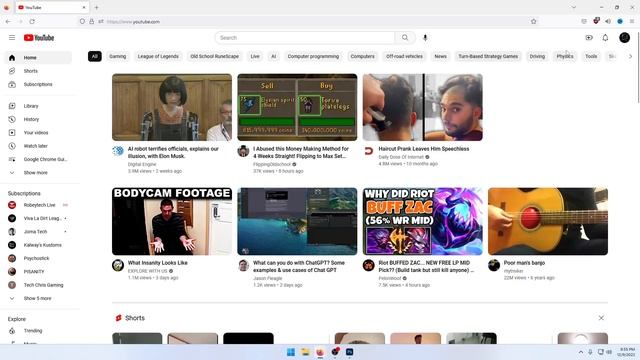Open History in sidebar
The height and width of the screenshot is (360, 640).
pyautogui.click(x=38, y=119)
